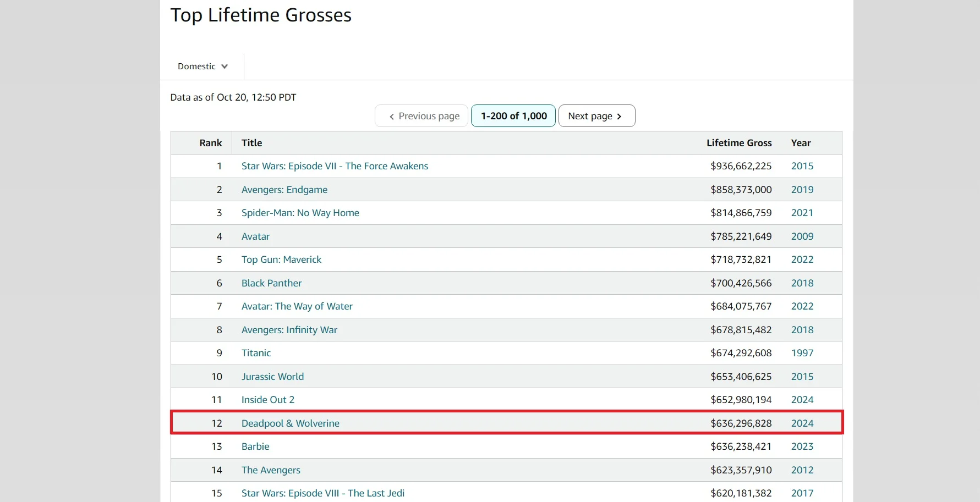Click the Title column header

coord(251,143)
